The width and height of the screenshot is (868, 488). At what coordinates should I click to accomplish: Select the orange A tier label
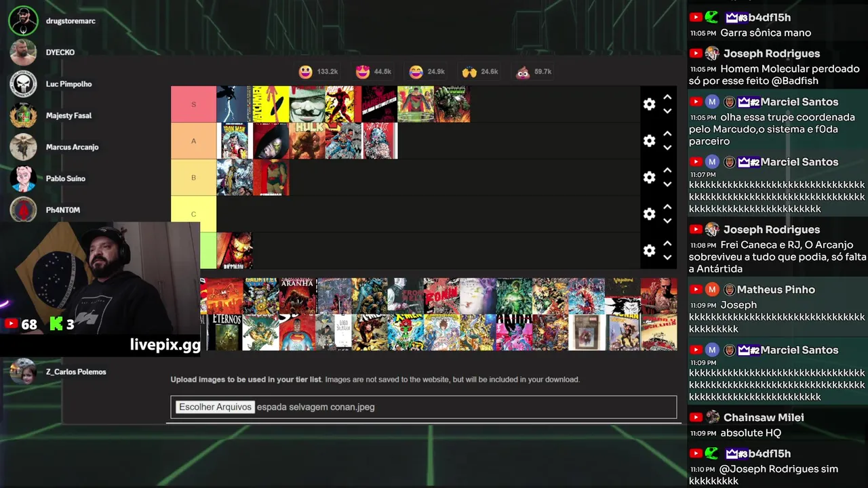click(193, 141)
